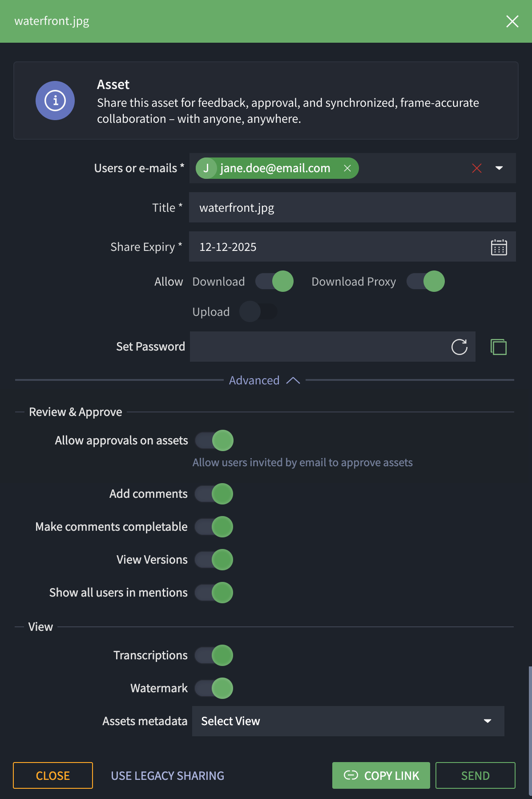Click the link icon on Copy Link
The width and height of the screenshot is (532, 799).
[x=351, y=775]
